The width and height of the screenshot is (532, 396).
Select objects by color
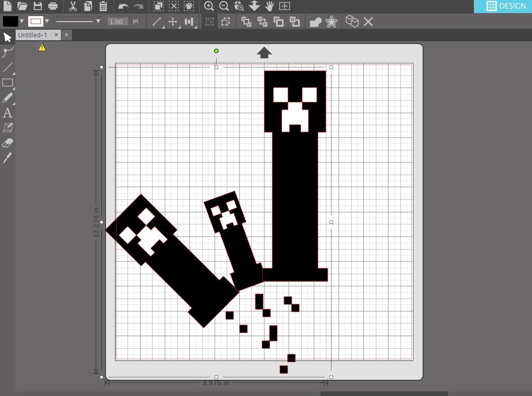189,6
